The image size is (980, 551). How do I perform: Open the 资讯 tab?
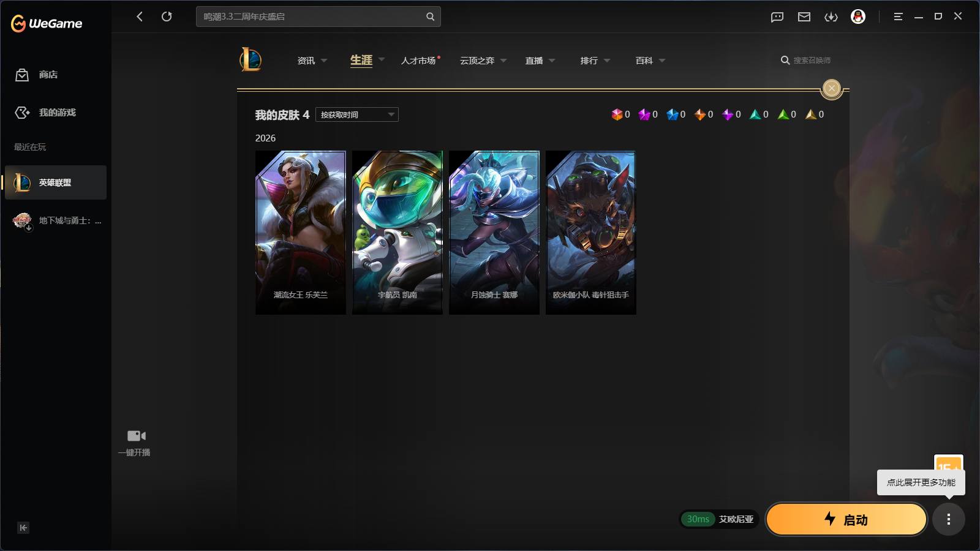(306, 61)
